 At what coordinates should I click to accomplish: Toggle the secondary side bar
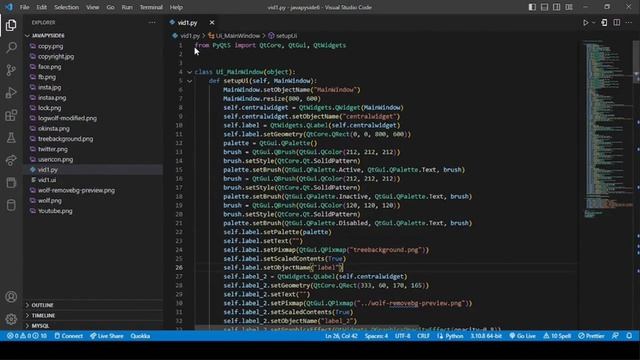556,7
